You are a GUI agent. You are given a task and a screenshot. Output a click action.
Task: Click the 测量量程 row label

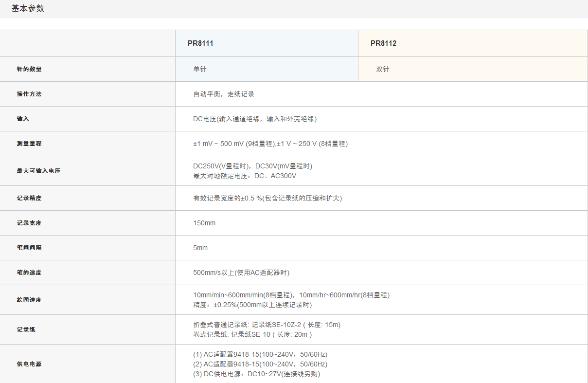tap(29, 144)
